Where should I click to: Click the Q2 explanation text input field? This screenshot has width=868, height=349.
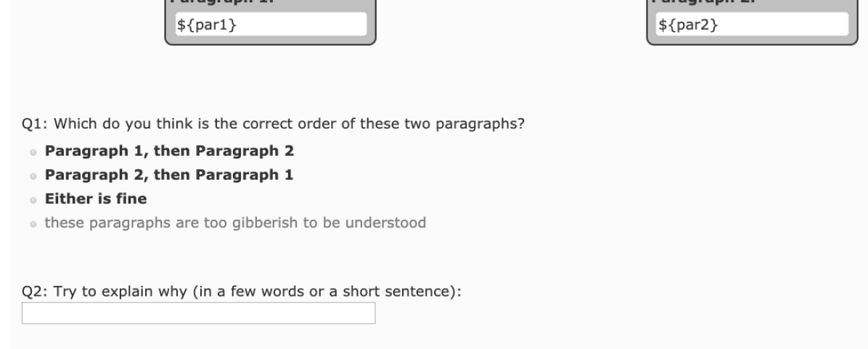198,313
